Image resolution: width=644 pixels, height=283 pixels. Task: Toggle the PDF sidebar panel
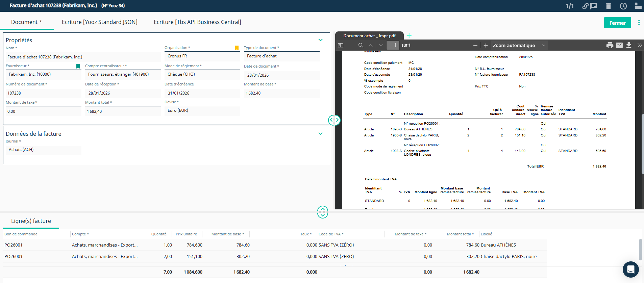pyautogui.click(x=341, y=45)
